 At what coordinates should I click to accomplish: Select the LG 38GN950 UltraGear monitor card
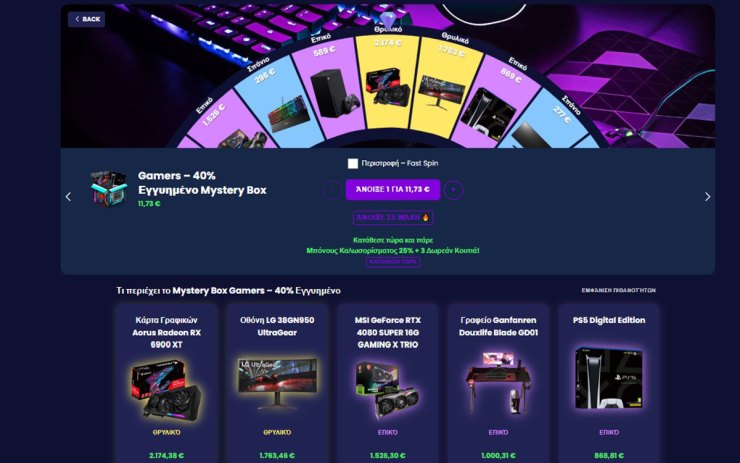[277, 384]
